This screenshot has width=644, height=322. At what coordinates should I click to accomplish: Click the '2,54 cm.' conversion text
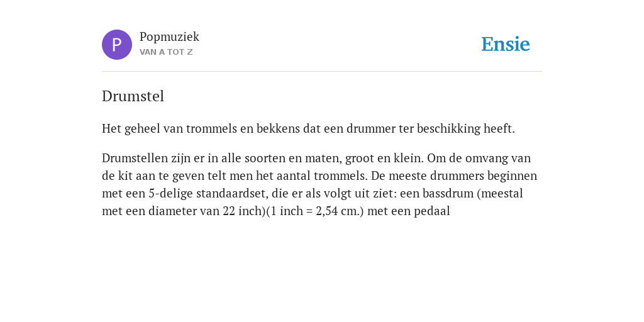[338, 211]
